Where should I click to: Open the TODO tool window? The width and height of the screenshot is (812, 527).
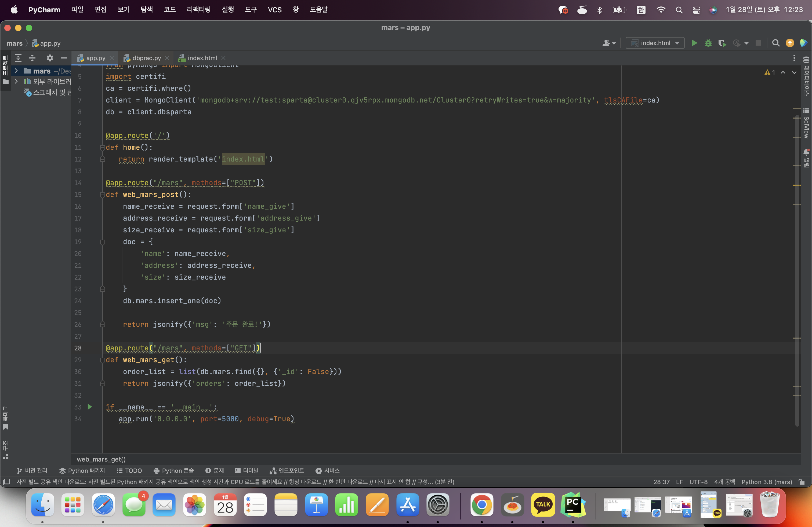tap(129, 470)
